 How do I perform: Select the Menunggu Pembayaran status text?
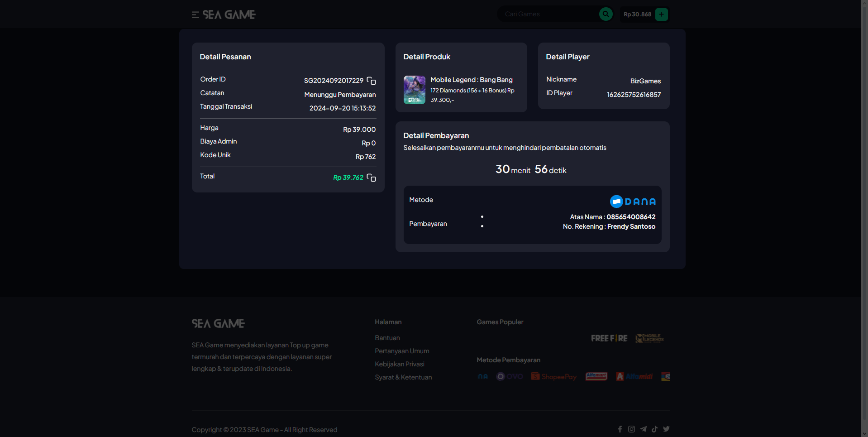tap(340, 95)
